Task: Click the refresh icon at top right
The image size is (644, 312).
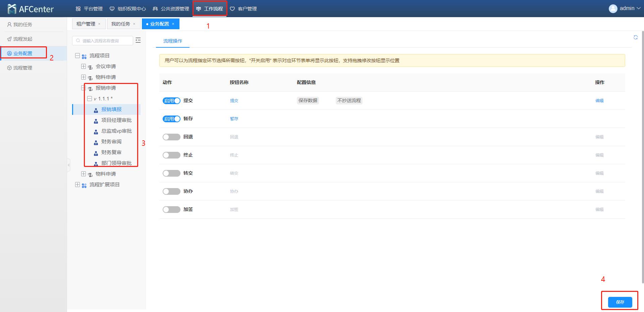Action: [635, 38]
